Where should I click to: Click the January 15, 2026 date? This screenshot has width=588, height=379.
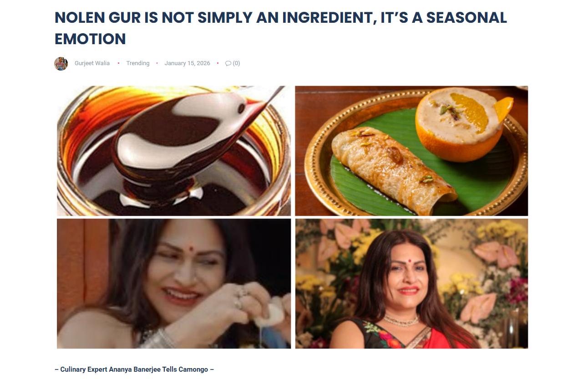188,63
